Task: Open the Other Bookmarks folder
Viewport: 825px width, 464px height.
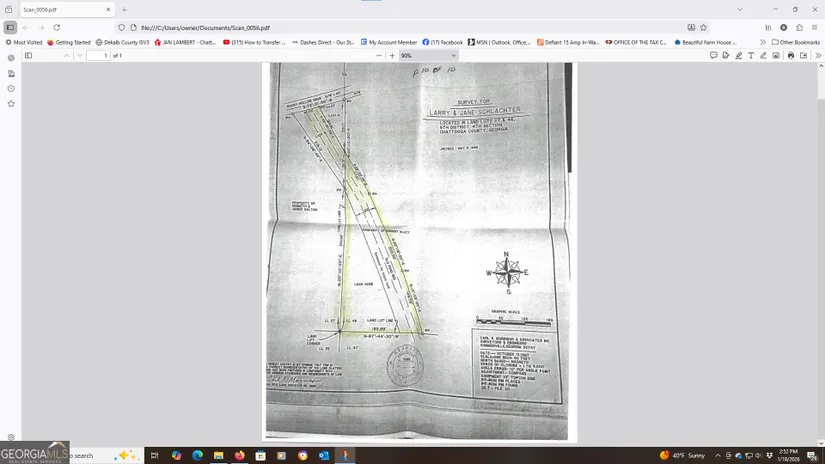Action: point(796,42)
